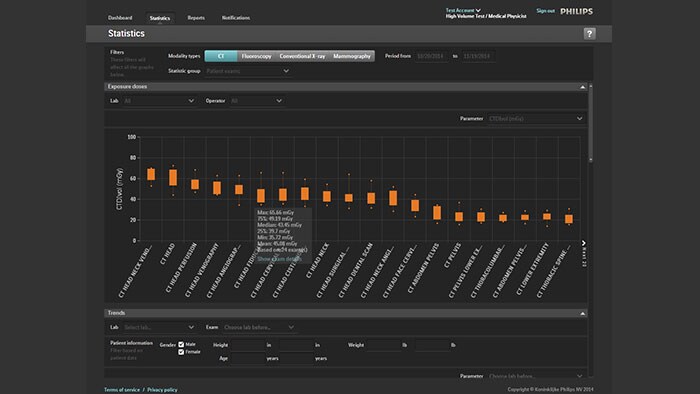Image resolution: width=700 pixels, height=394 pixels.
Task: Click the CT LOWER EXTREMITY box plot
Action: [x=547, y=216]
